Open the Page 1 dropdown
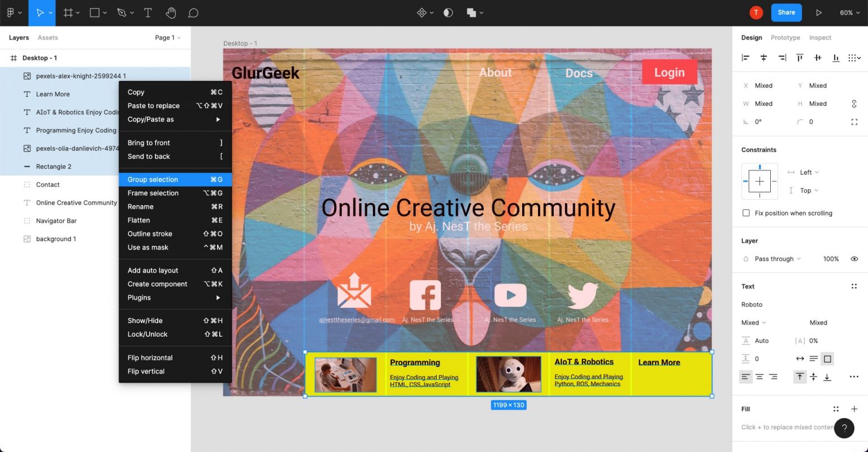Screen dimensions: 868x452 [x=168, y=38]
